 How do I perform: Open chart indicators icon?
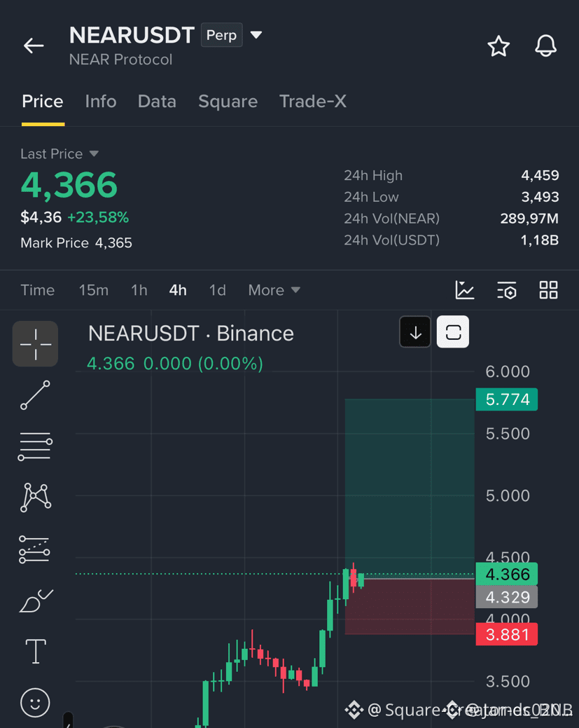click(464, 290)
